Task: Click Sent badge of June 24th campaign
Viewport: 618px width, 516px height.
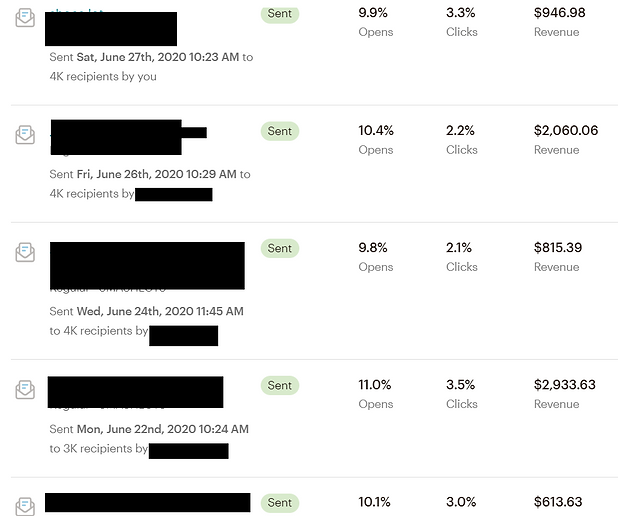Action: tap(280, 248)
